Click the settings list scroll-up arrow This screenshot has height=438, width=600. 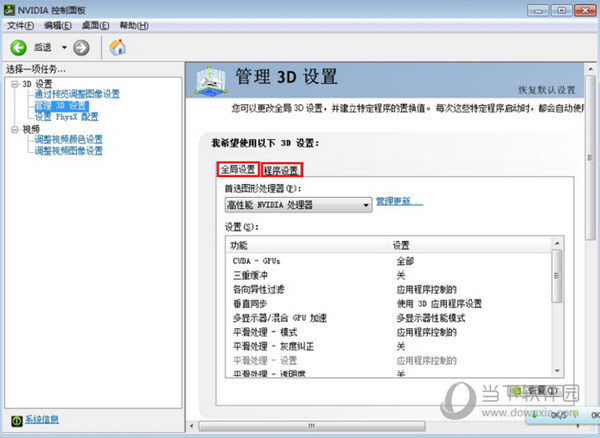557,243
